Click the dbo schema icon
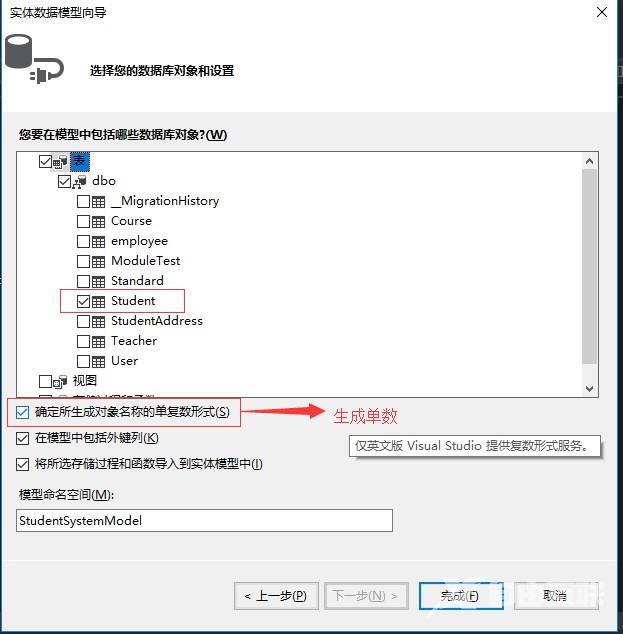 coord(80,182)
